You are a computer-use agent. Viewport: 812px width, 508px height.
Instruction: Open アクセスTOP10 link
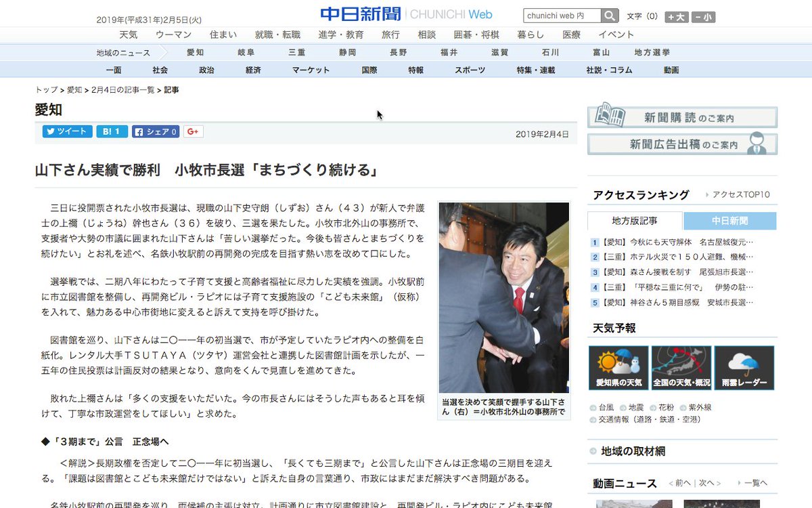[x=741, y=194]
